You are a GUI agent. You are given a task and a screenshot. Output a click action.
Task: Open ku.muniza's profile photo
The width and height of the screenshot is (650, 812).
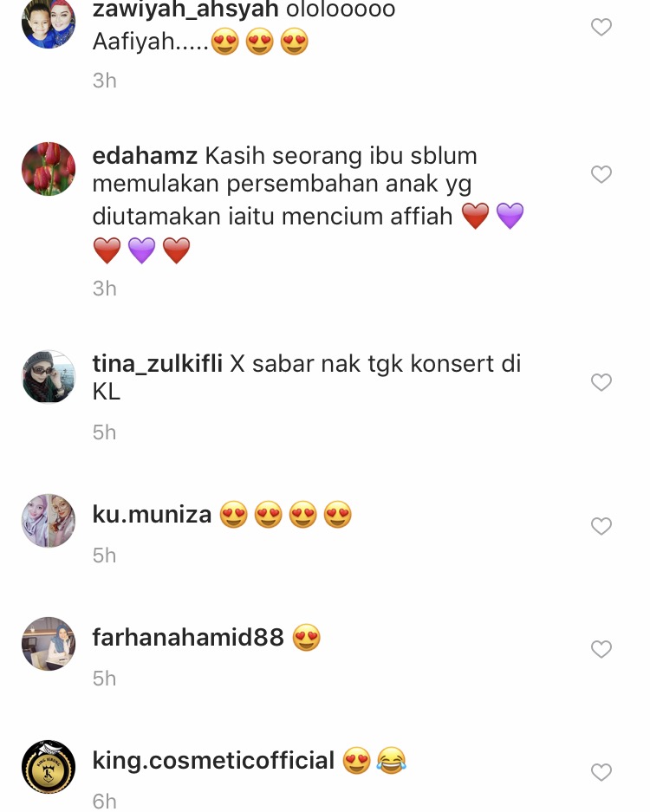point(49,521)
